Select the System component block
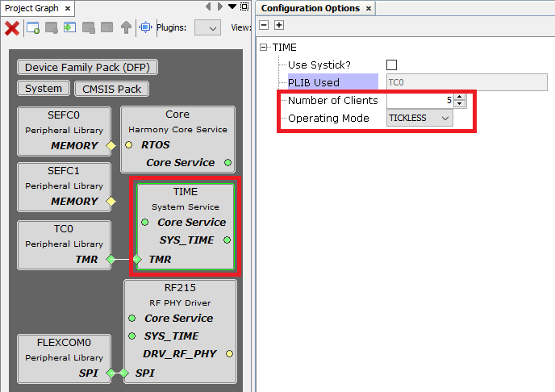Viewport: 555px width, 392px height. tap(44, 89)
